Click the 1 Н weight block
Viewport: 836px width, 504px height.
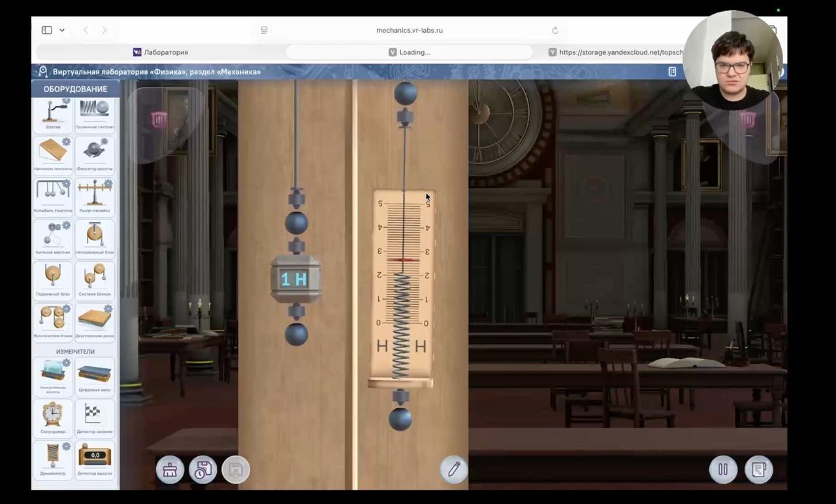click(296, 279)
